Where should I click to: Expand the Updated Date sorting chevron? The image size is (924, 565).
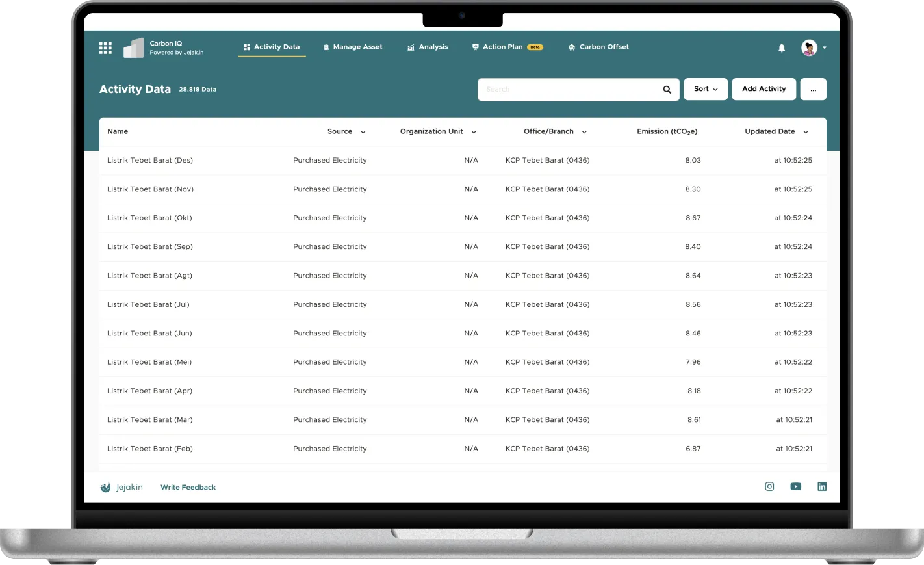[805, 131]
